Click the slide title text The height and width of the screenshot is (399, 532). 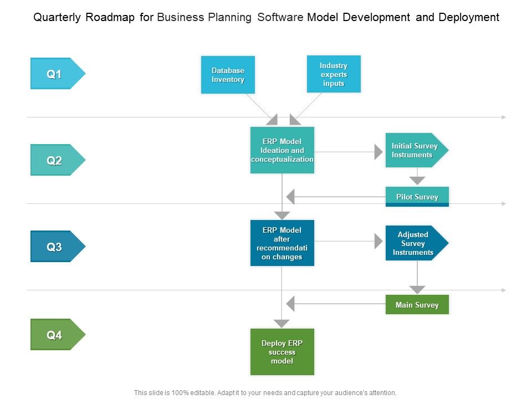[x=266, y=17]
